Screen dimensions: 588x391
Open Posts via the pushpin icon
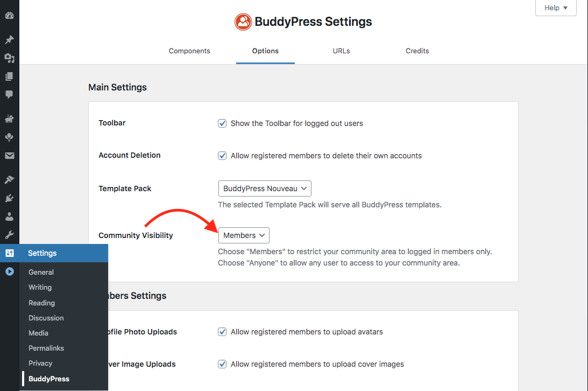(x=9, y=39)
